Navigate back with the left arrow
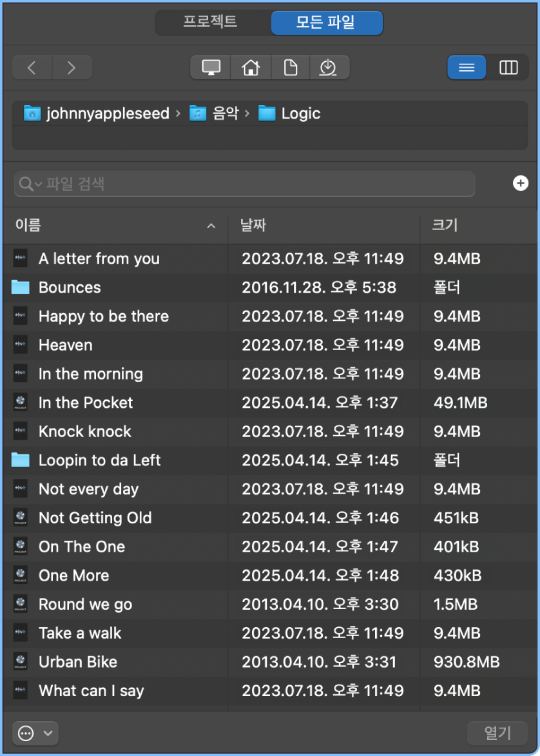The height and width of the screenshot is (756, 540). (x=32, y=68)
